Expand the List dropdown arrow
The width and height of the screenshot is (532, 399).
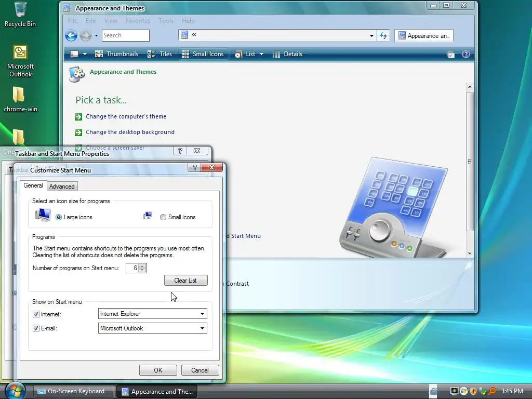[262, 54]
